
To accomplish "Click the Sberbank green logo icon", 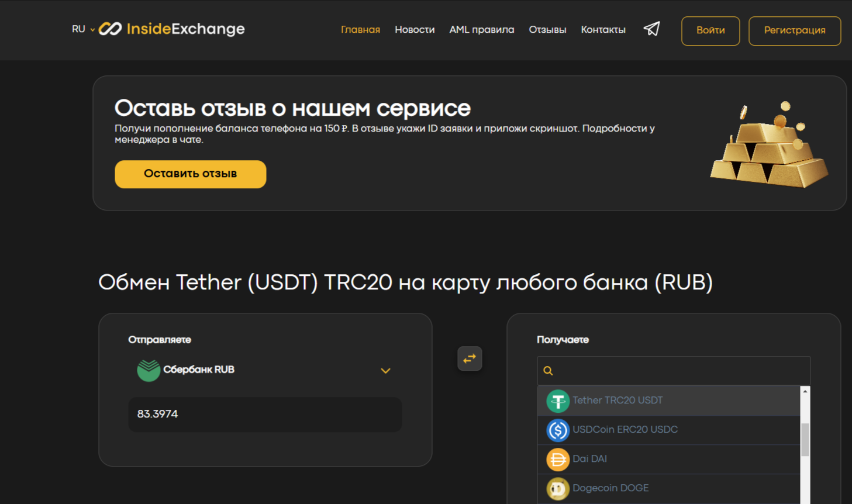I will tap(149, 370).
